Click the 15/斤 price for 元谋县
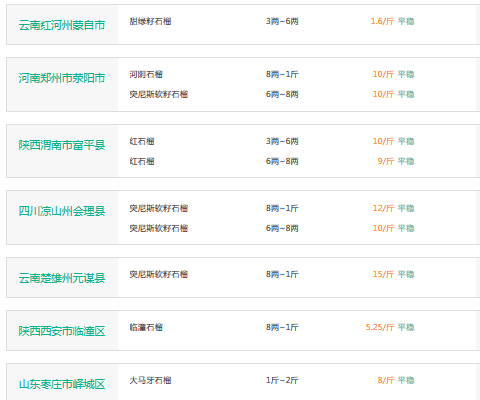480x400 pixels. coord(383,274)
